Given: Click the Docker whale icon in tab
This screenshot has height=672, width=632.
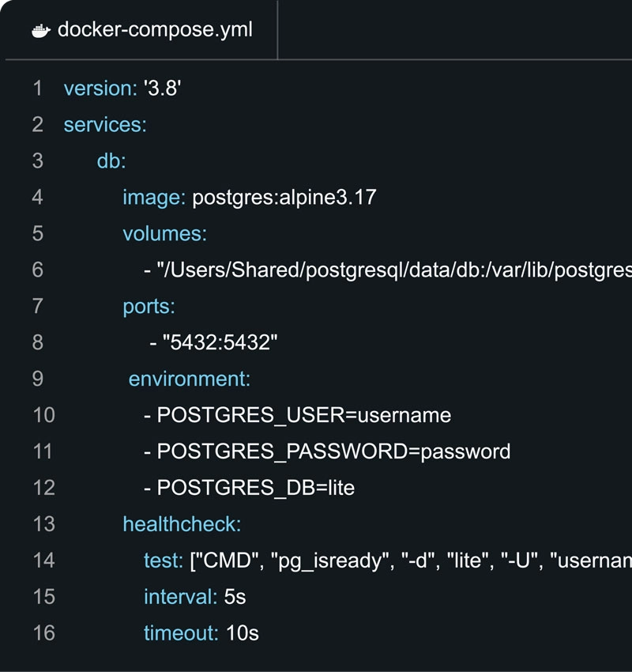Looking at the screenshot, I should click(x=41, y=31).
